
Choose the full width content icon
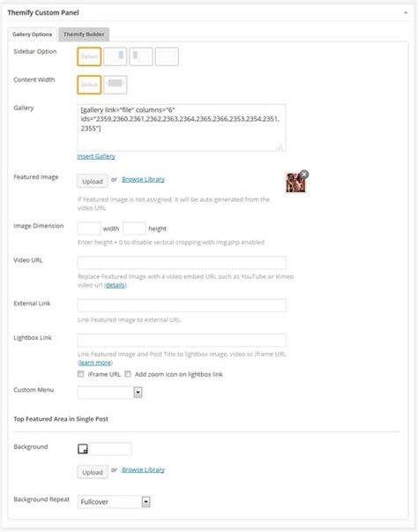pos(116,85)
